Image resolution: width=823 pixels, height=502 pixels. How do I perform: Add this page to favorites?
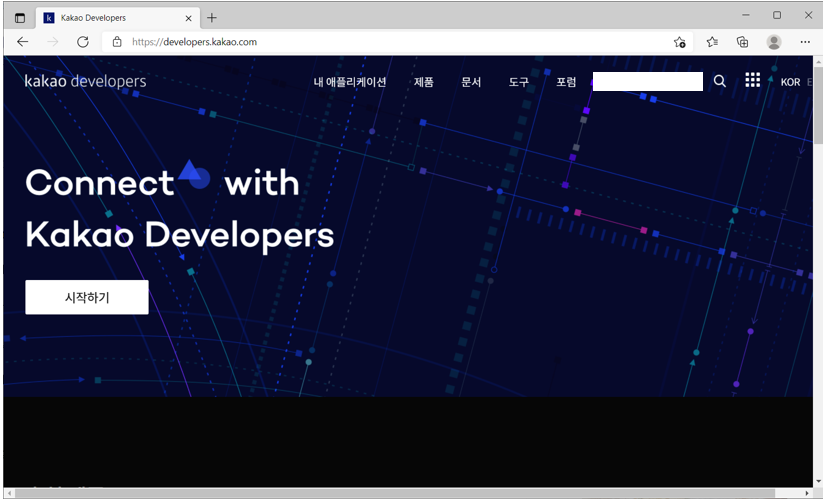tap(680, 42)
